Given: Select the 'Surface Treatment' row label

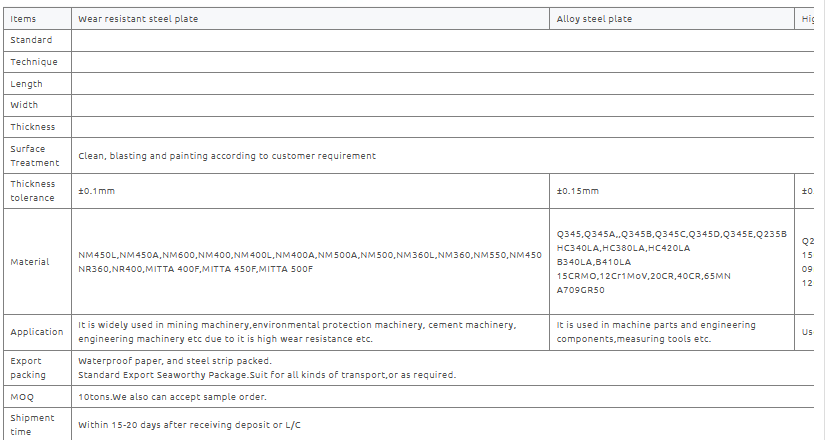Looking at the screenshot, I should tap(35, 156).
